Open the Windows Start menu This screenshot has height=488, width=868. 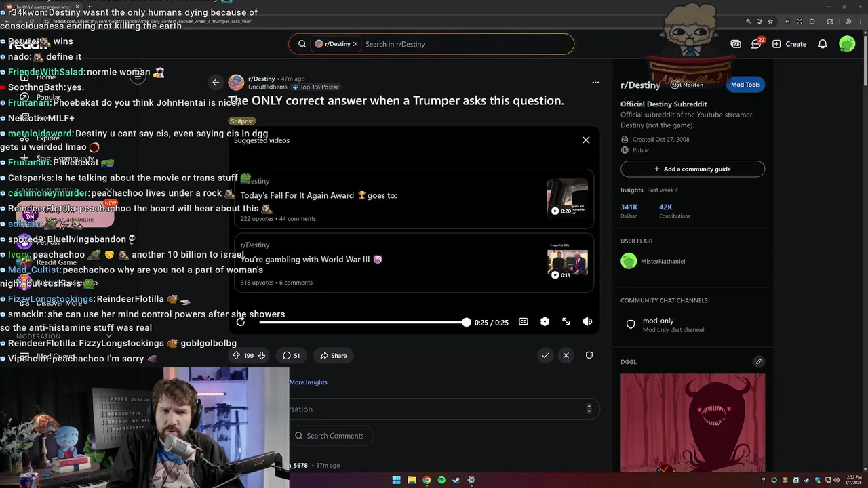[397, 480]
